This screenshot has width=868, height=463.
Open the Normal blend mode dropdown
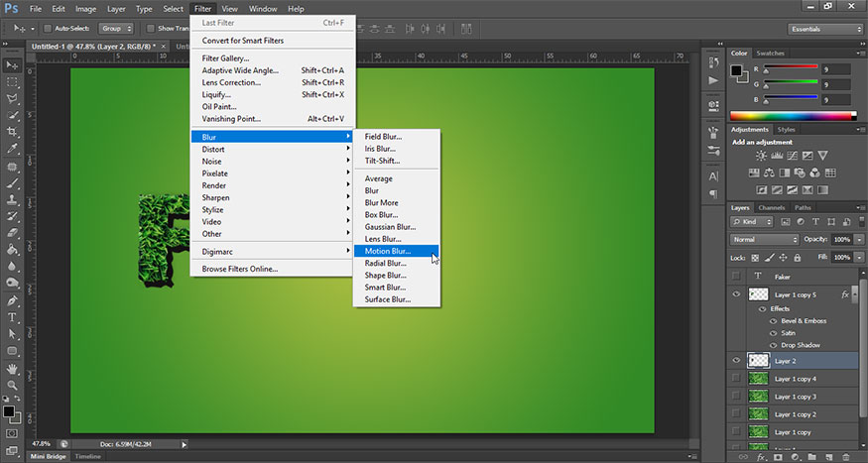point(765,240)
